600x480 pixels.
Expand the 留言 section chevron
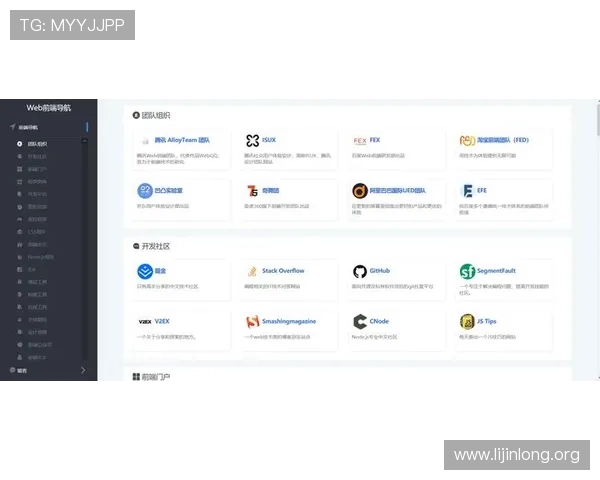tap(83, 371)
